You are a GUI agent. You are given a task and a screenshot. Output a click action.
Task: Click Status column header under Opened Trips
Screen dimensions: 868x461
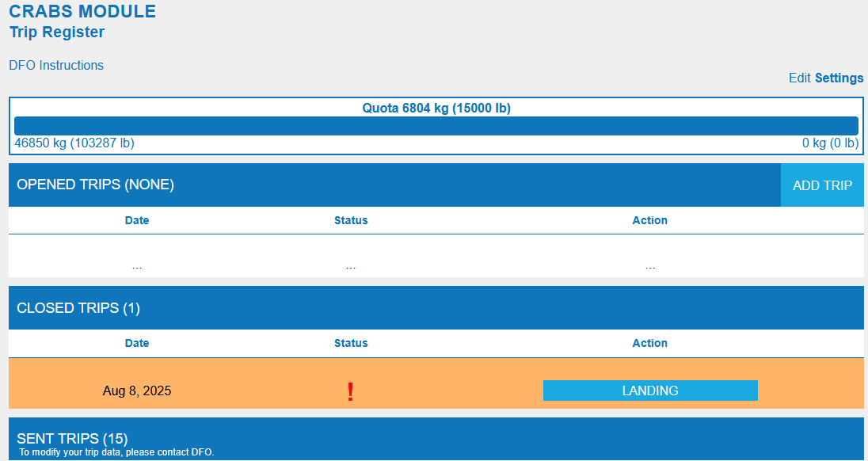[351, 220]
